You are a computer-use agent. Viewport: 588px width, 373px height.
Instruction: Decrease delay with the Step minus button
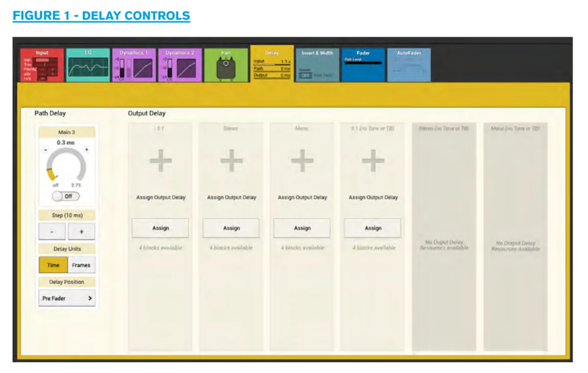click(x=52, y=231)
